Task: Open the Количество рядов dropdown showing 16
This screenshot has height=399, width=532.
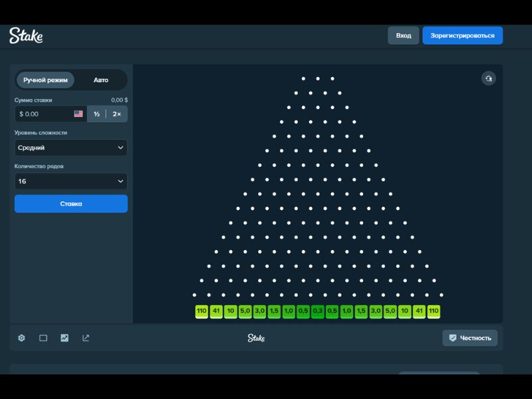Action: [70, 181]
